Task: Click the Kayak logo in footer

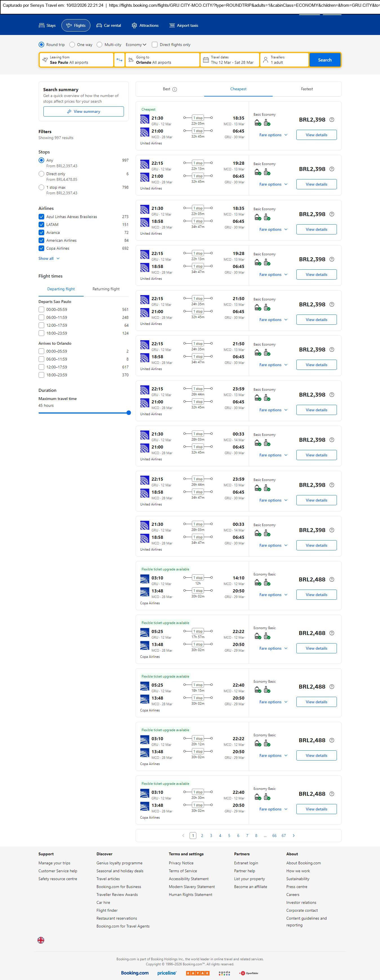Action: coord(197,973)
